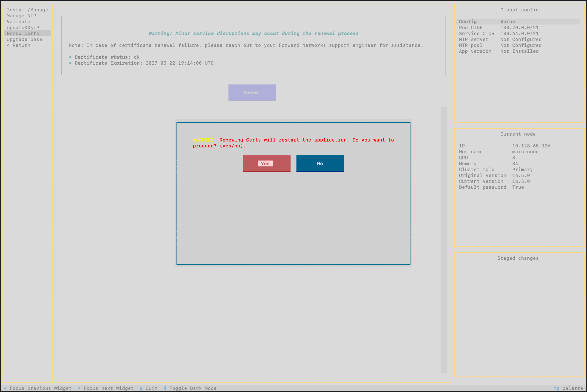This screenshot has height=392, width=587.
Task: Select the Service CIDR row label
Action: click(477, 34)
